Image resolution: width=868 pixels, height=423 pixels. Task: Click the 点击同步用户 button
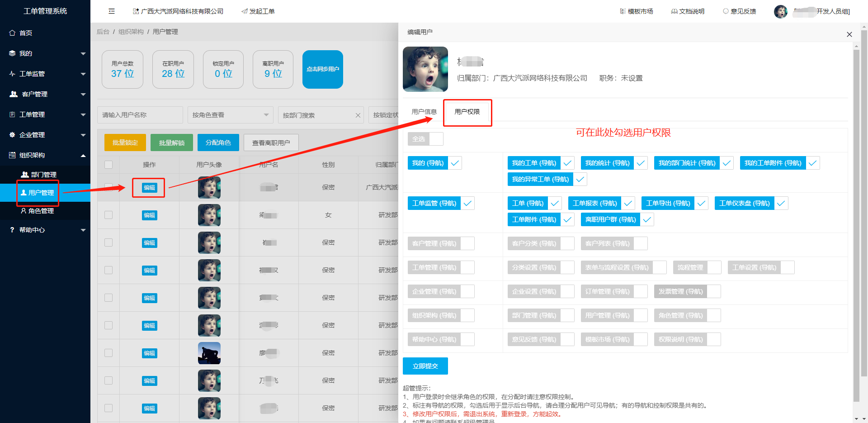point(323,69)
